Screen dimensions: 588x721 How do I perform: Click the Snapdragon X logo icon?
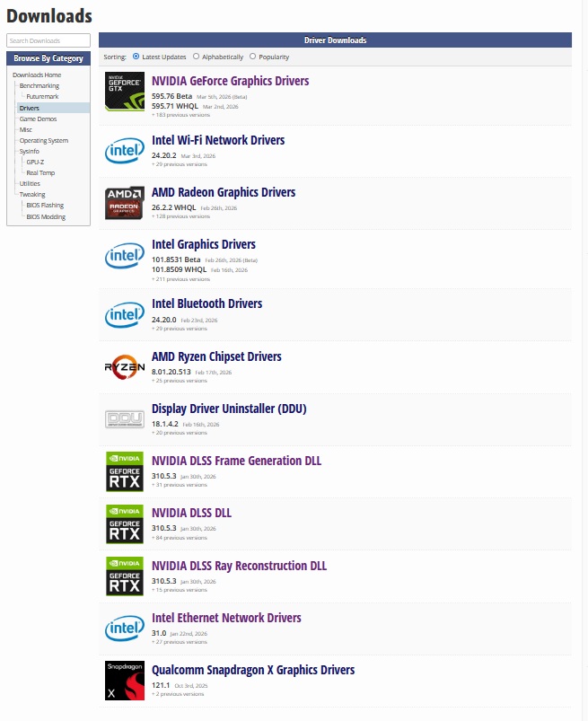coord(124,681)
